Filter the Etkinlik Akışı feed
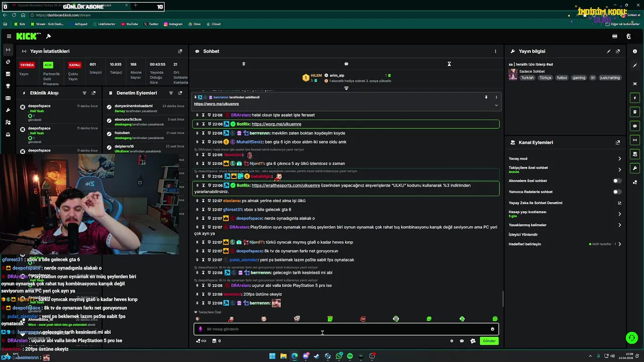644x362 pixels. (85, 93)
